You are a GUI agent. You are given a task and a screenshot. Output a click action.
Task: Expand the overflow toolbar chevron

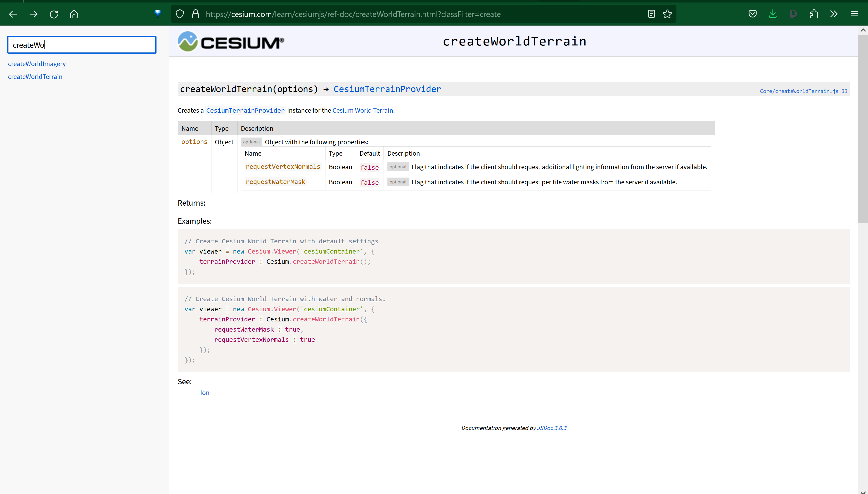(x=834, y=14)
